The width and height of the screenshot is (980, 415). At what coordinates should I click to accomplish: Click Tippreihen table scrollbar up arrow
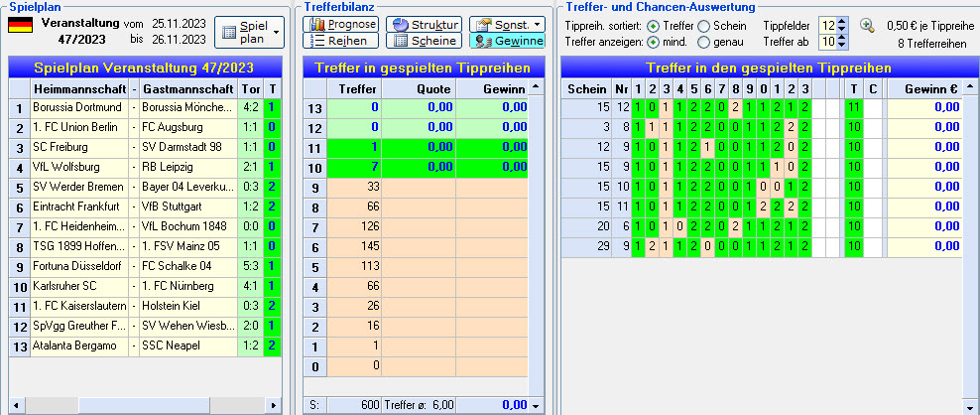pyautogui.click(x=970, y=87)
